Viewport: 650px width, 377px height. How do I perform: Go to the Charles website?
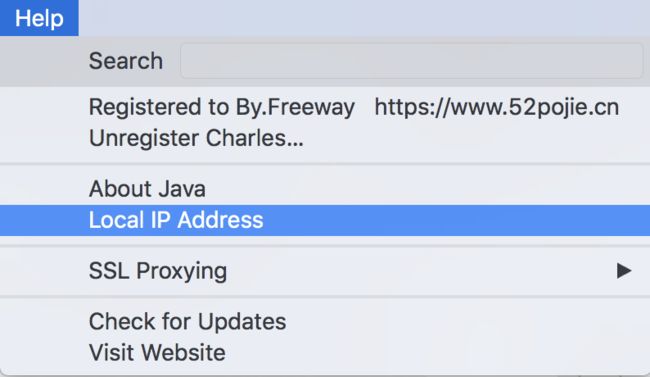[x=325, y=353]
